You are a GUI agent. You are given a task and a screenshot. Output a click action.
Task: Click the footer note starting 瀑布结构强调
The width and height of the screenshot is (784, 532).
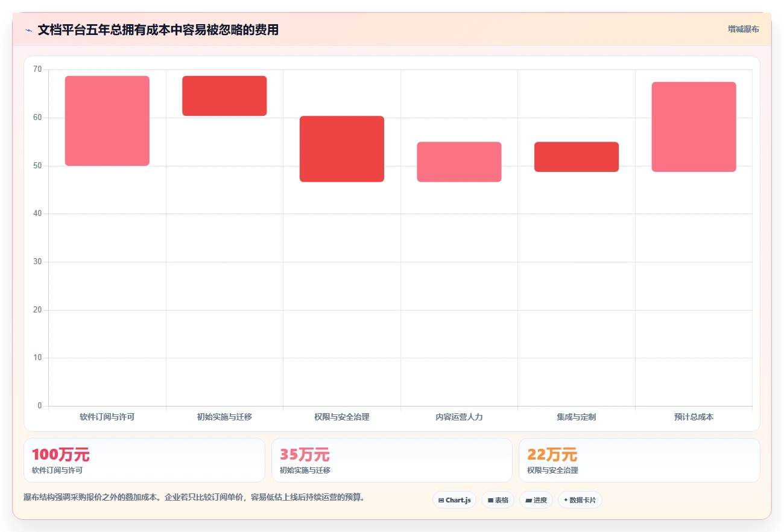194,498
